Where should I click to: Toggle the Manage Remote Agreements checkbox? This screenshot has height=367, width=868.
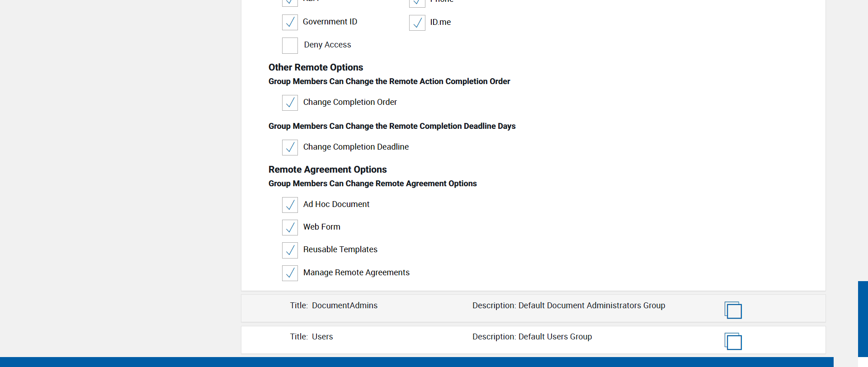[290, 273]
